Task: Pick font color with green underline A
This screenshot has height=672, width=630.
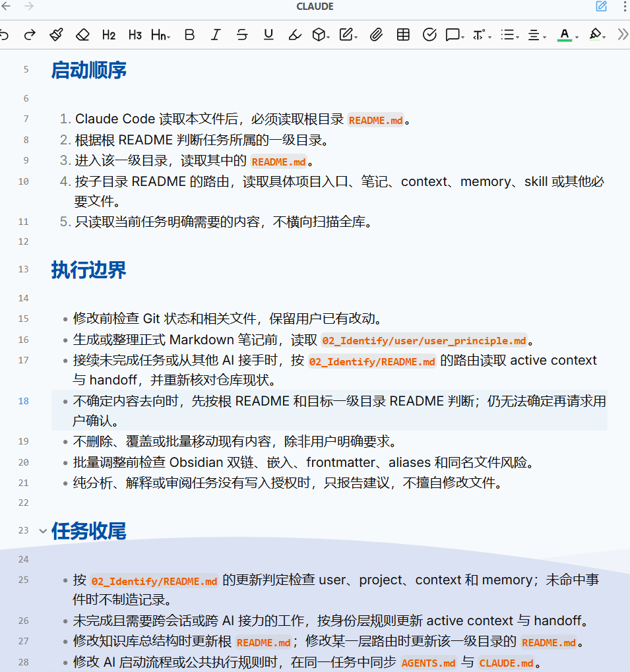Action: 567,35
